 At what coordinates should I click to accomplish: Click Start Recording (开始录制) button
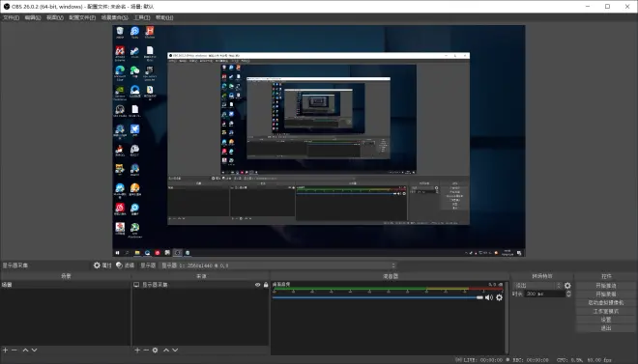click(605, 294)
